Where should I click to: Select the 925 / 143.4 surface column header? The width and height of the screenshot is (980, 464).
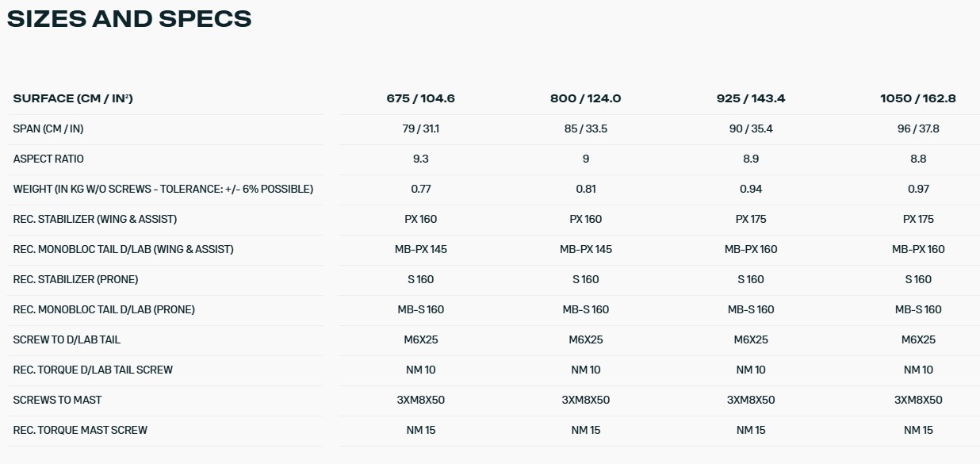point(750,98)
